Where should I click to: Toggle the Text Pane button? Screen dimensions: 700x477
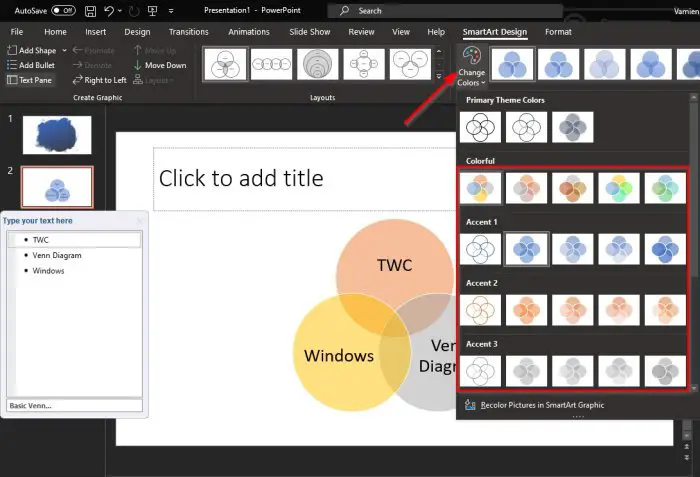coord(29,80)
